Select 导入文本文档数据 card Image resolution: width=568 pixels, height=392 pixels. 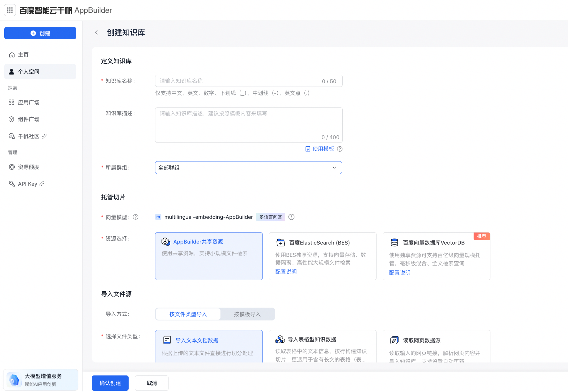pyautogui.click(x=209, y=346)
